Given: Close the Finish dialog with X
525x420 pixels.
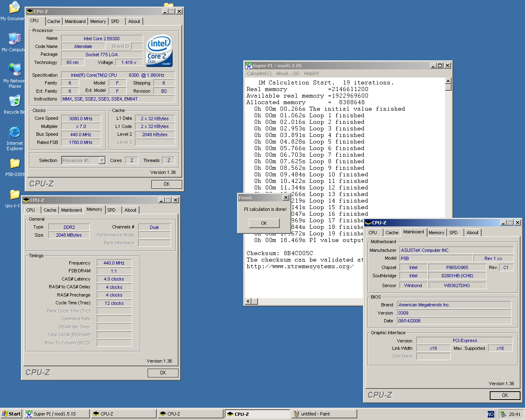Looking at the screenshot, I should point(286,197).
